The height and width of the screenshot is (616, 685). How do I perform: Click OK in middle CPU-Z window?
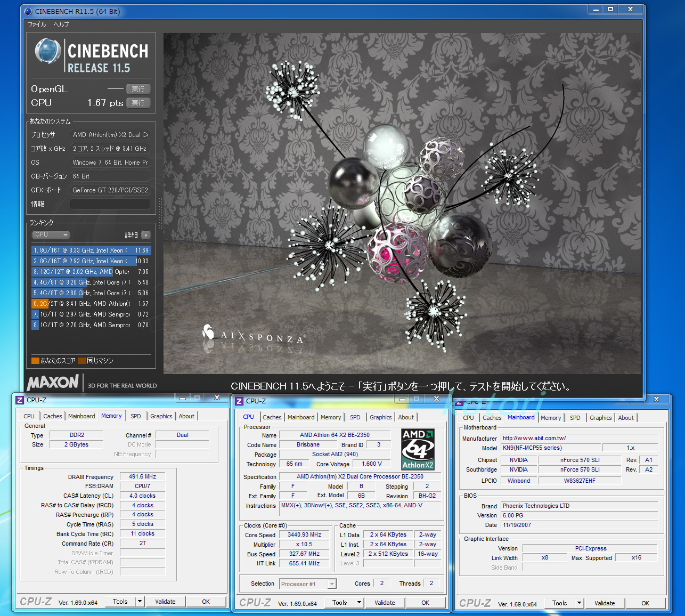(x=425, y=603)
